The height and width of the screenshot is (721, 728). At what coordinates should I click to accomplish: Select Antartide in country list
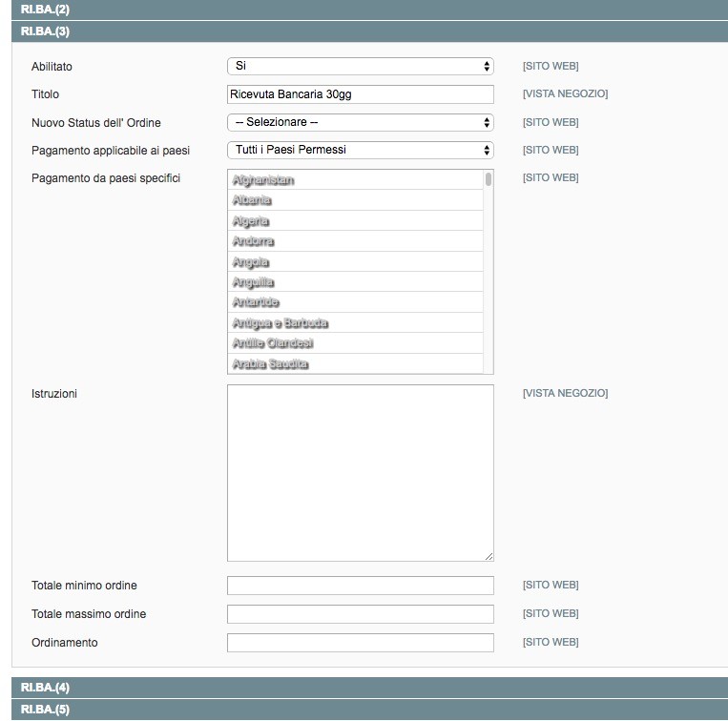point(355,302)
